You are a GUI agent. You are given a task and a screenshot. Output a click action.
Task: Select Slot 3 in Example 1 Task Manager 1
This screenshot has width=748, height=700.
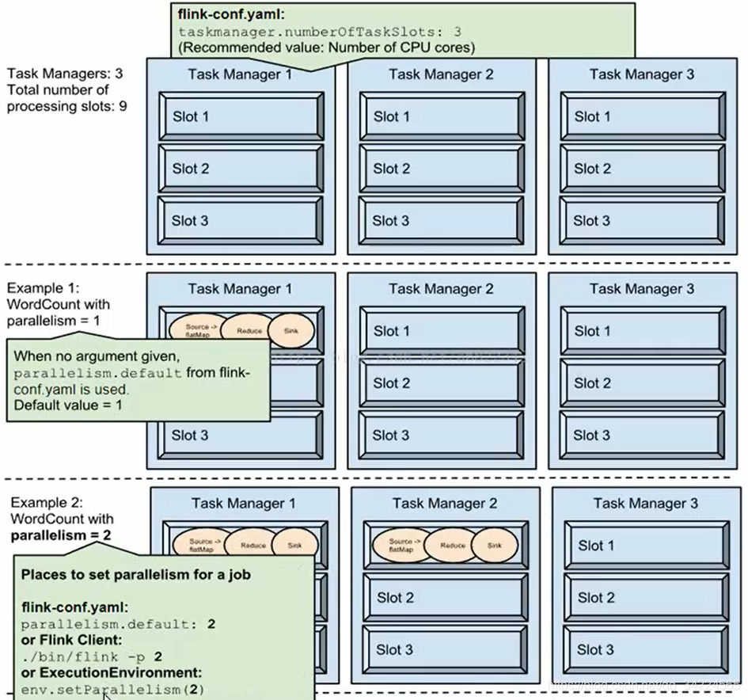[241, 436]
